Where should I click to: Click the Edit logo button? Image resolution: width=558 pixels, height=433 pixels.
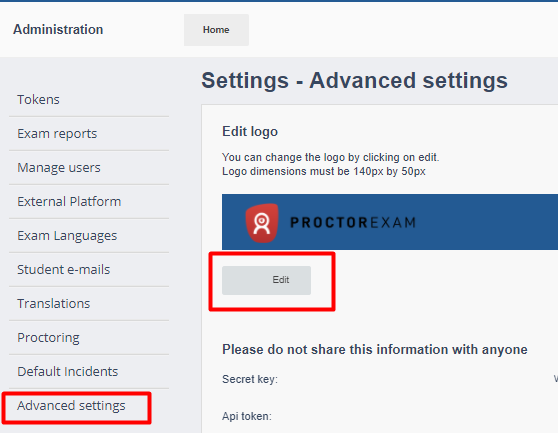(266, 280)
